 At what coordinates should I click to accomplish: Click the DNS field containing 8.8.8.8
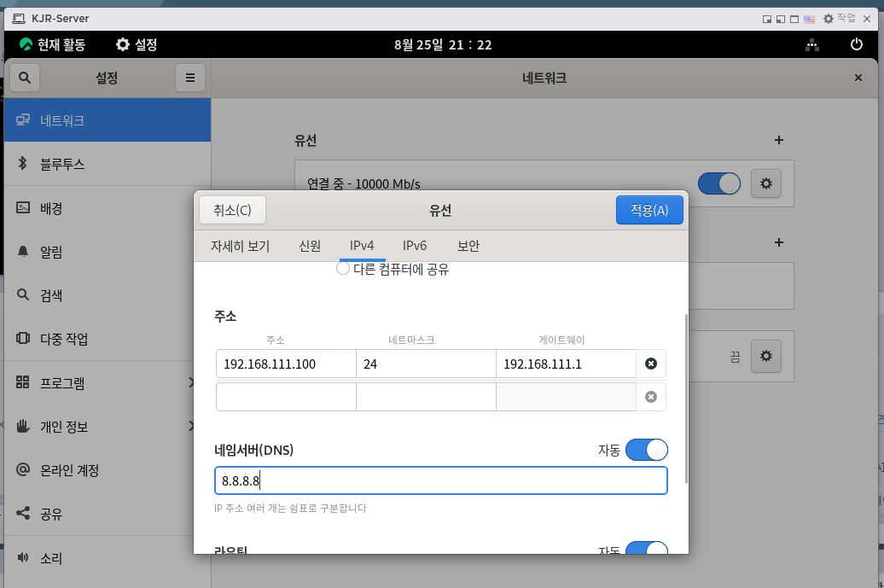[441, 480]
